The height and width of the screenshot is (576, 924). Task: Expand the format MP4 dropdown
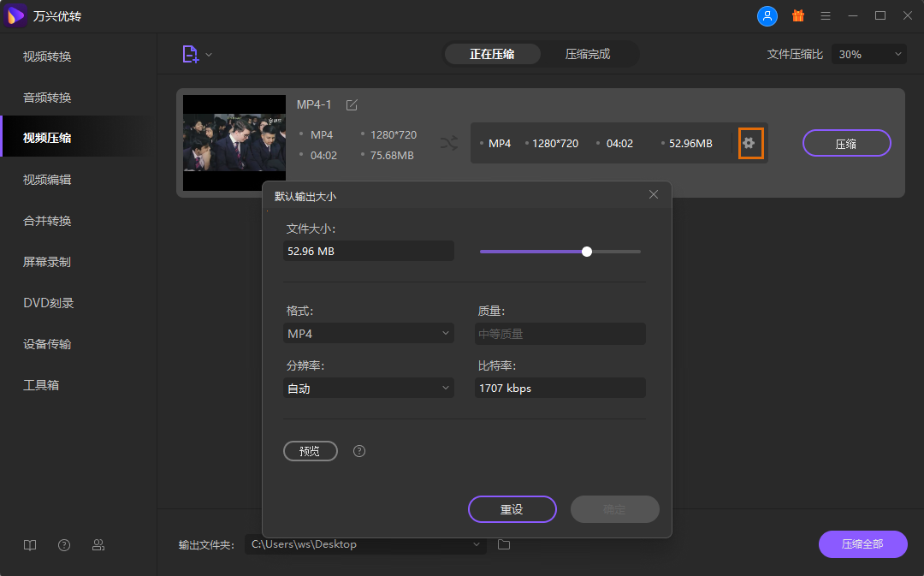click(x=369, y=334)
